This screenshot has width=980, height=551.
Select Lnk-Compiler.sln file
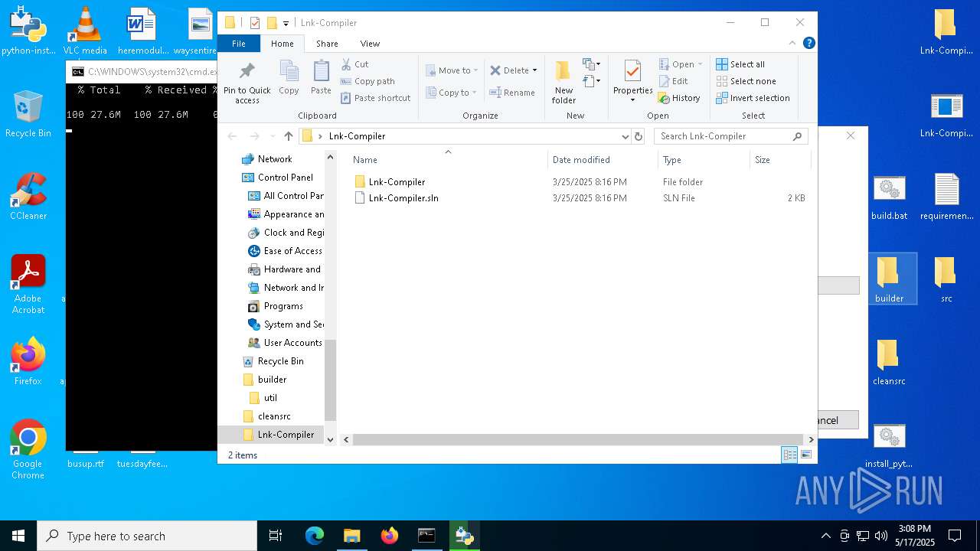click(x=403, y=198)
